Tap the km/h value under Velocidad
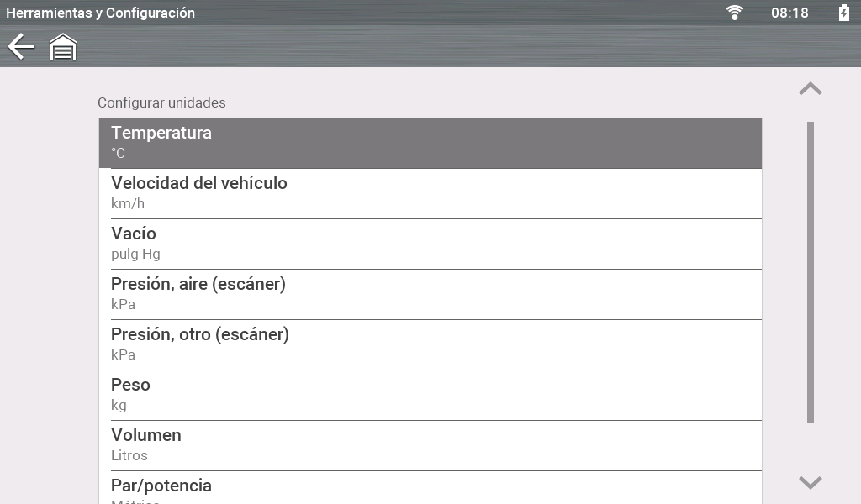Screen dimensions: 861x504 128,203
